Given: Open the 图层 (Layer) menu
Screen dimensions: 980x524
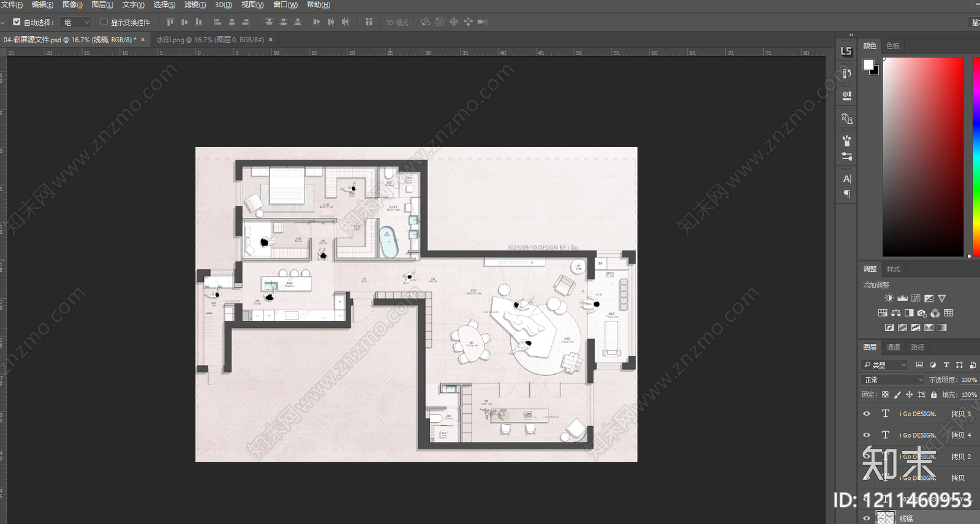Looking at the screenshot, I should (102, 5).
